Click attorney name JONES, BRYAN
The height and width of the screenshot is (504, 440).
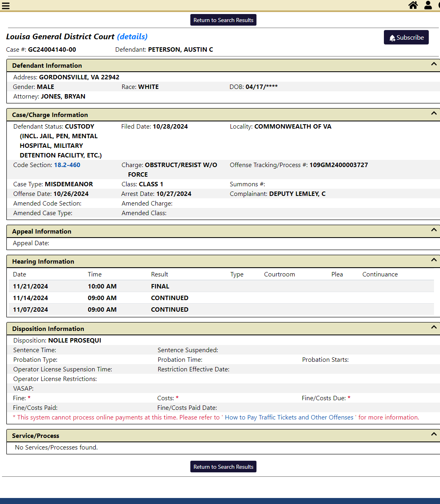[x=63, y=97]
